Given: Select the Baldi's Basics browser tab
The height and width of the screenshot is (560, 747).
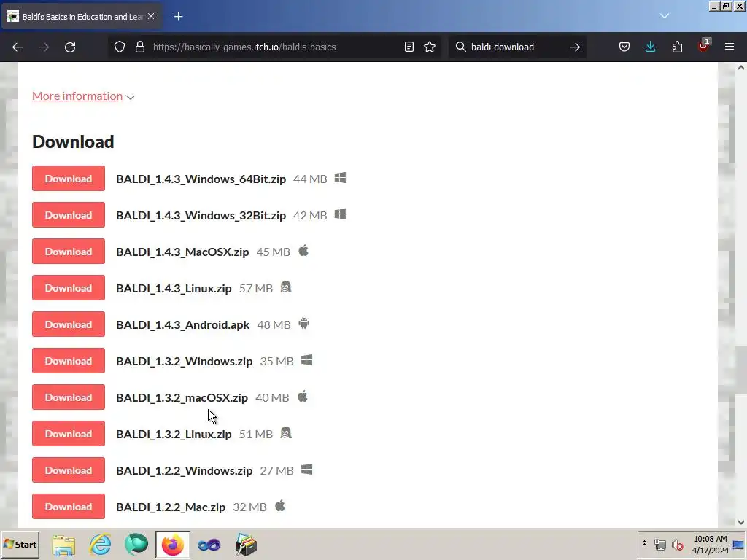Looking at the screenshot, I should pyautogui.click(x=82, y=17).
